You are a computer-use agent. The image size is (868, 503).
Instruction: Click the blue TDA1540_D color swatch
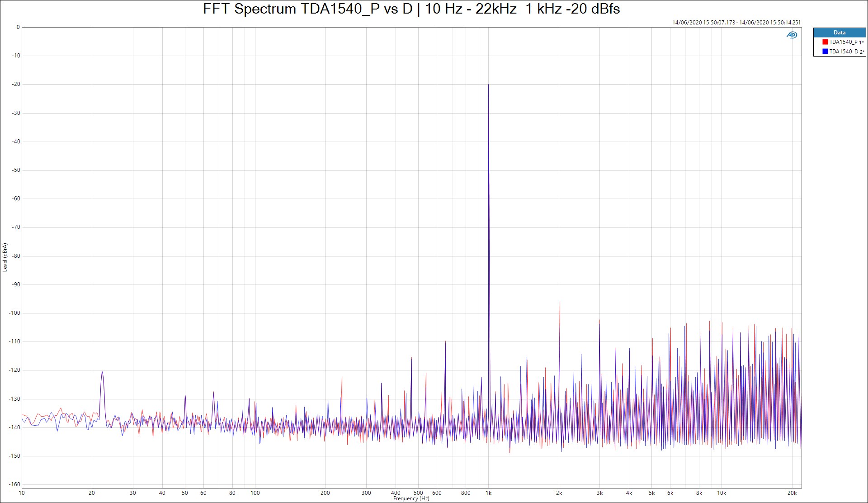coord(825,52)
